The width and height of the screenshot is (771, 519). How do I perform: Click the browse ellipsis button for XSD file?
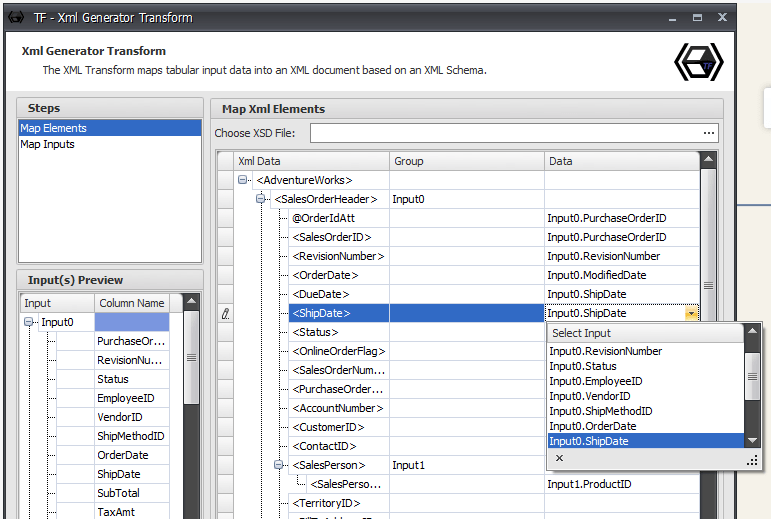coord(709,133)
